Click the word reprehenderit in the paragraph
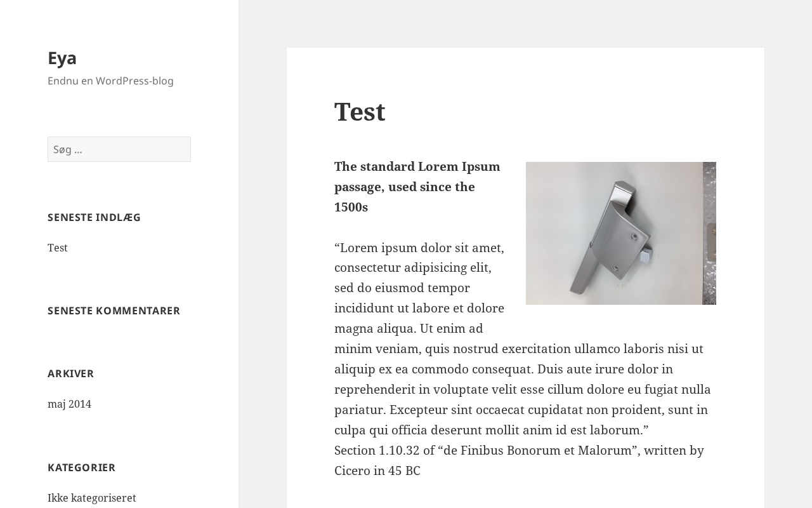The height and width of the screenshot is (508, 812). (375, 389)
